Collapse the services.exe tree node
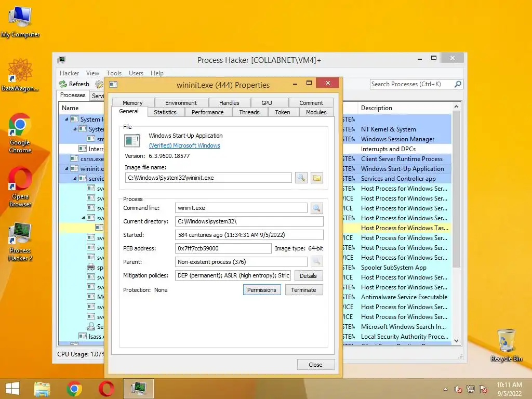 pyautogui.click(x=75, y=178)
